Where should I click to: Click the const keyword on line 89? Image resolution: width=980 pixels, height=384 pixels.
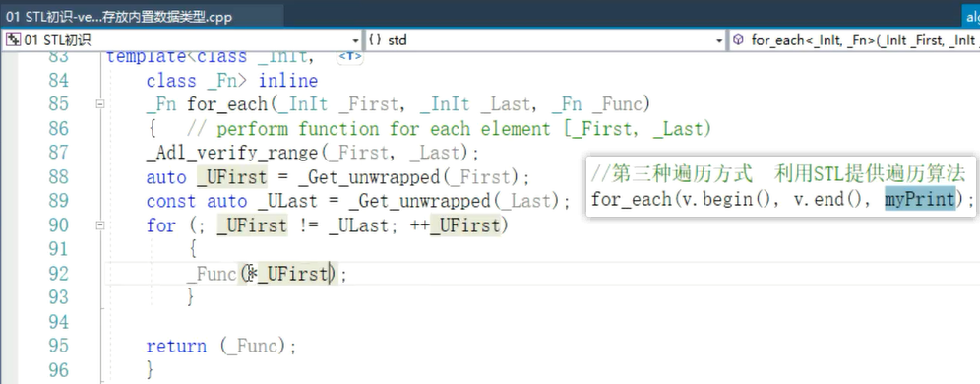171,202
